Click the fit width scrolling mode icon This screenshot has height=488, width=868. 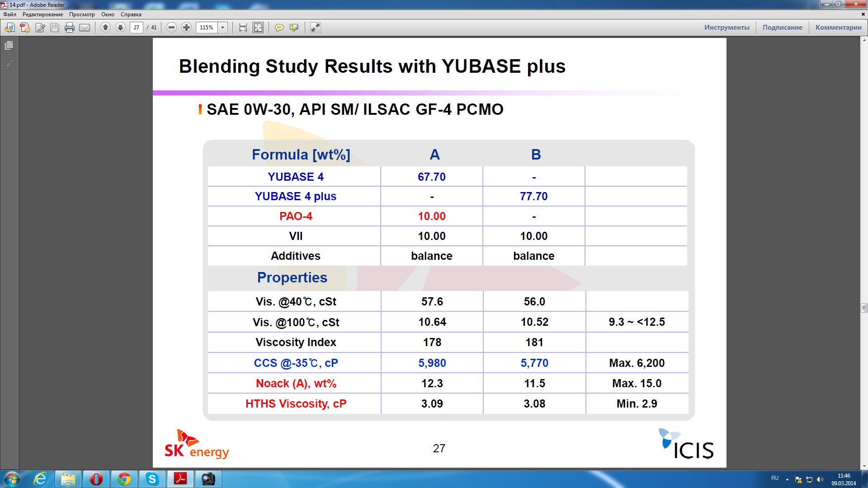pyautogui.click(x=243, y=28)
